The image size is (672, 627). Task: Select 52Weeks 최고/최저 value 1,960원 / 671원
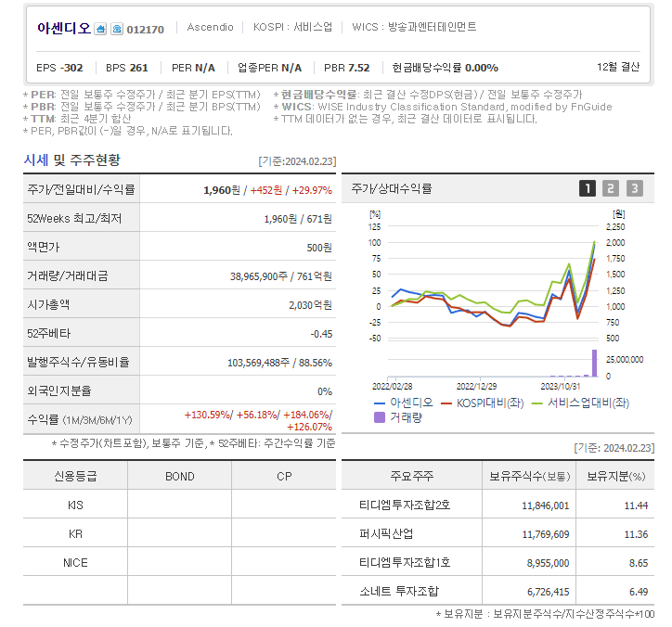298,219
